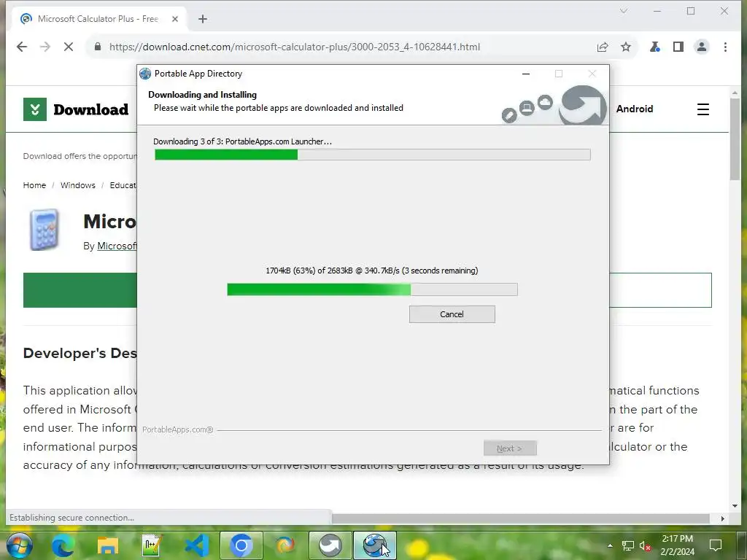This screenshot has height=560, width=747.
Task: Go back in Chrome browser
Action: [22, 47]
